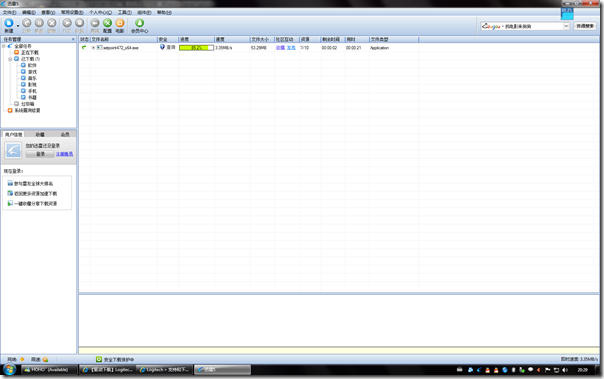Close the task management panel with its X
This screenshot has height=379, width=604.
click(73, 39)
